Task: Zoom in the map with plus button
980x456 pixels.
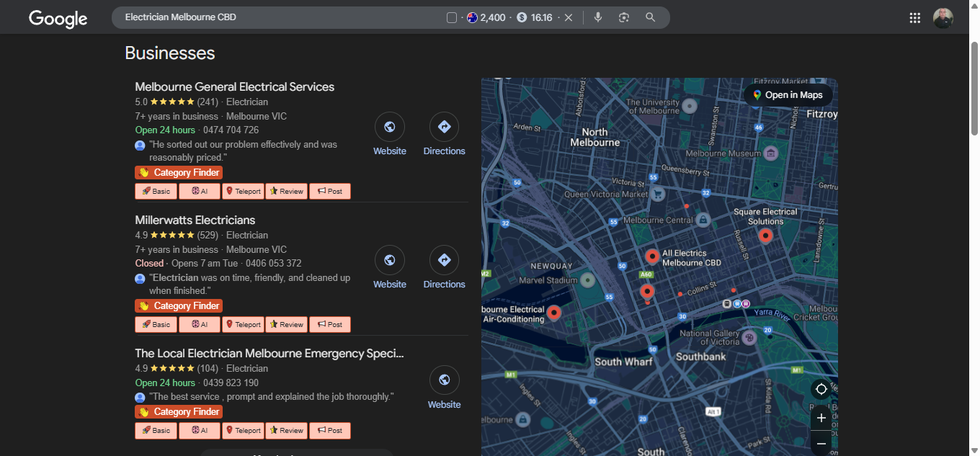Action: point(821,418)
